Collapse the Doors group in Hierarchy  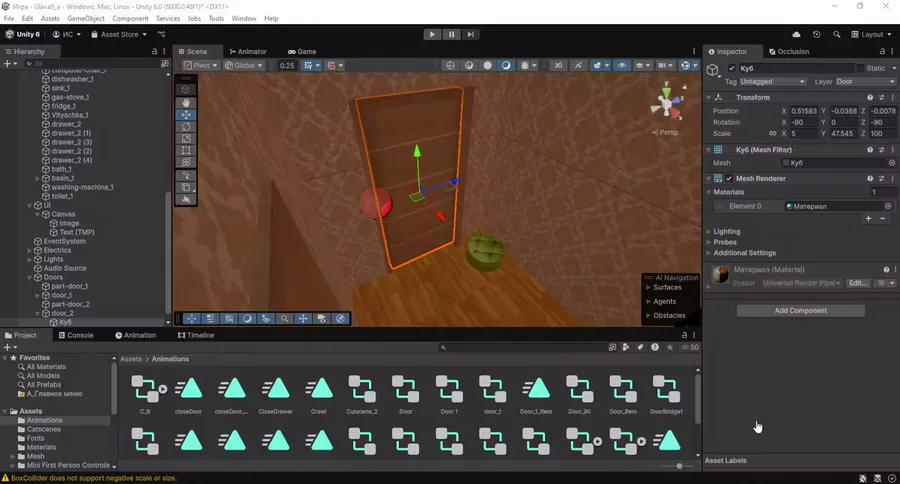click(30, 277)
